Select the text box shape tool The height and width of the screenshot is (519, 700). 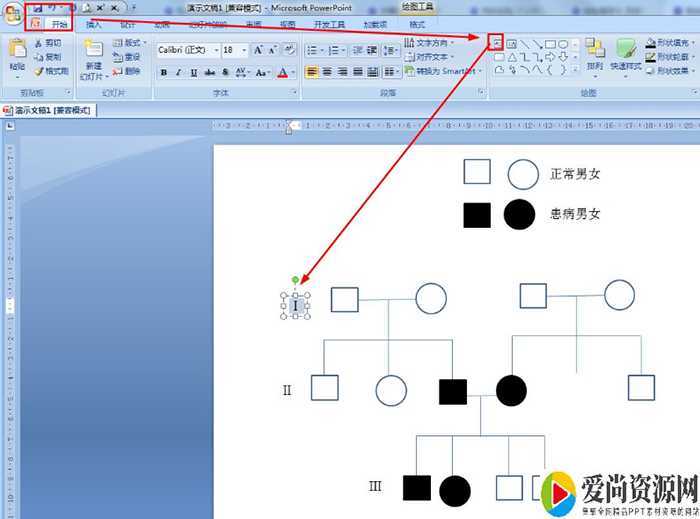497,43
